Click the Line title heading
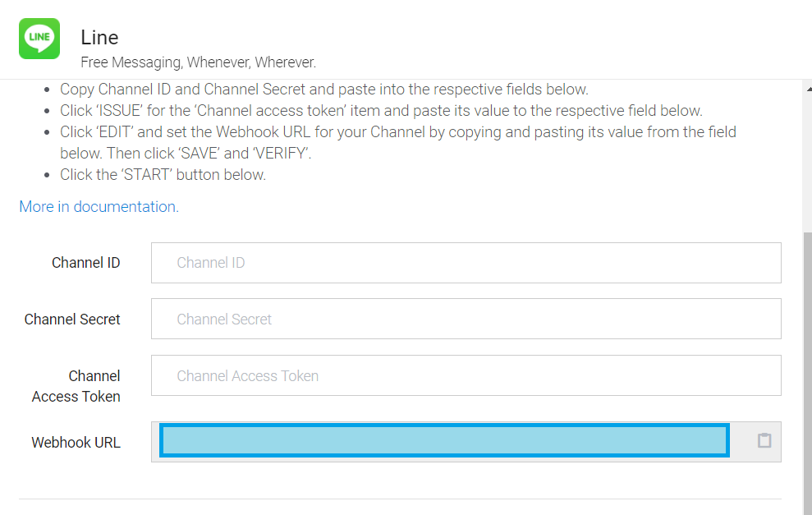 click(x=99, y=37)
